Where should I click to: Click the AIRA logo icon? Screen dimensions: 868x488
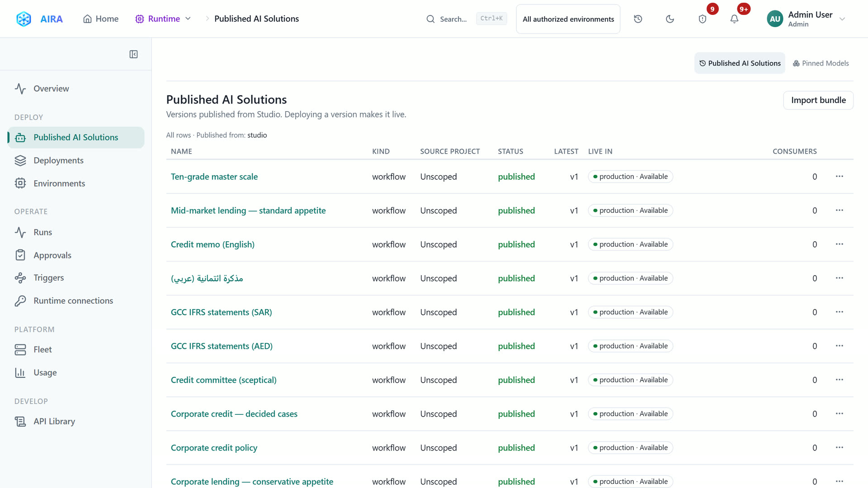coord(24,19)
